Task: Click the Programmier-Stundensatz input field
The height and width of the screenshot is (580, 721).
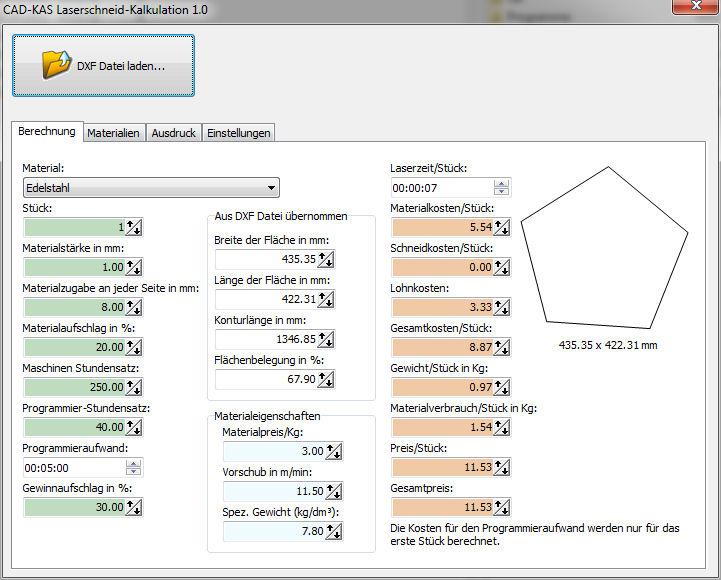Action: [73, 427]
